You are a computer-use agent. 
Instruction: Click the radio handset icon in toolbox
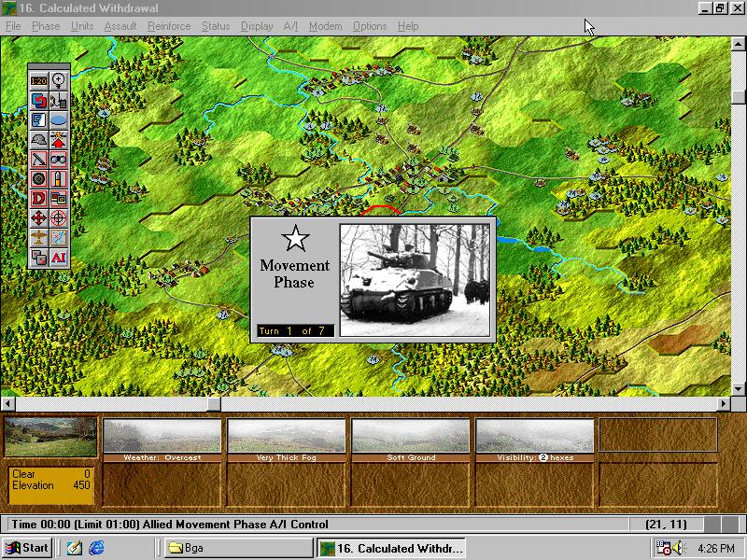(x=58, y=100)
